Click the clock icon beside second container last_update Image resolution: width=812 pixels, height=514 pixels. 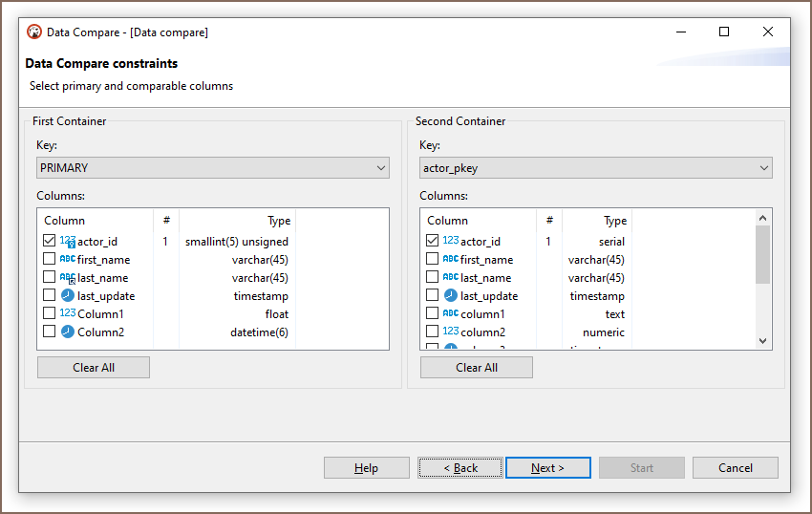(451, 296)
